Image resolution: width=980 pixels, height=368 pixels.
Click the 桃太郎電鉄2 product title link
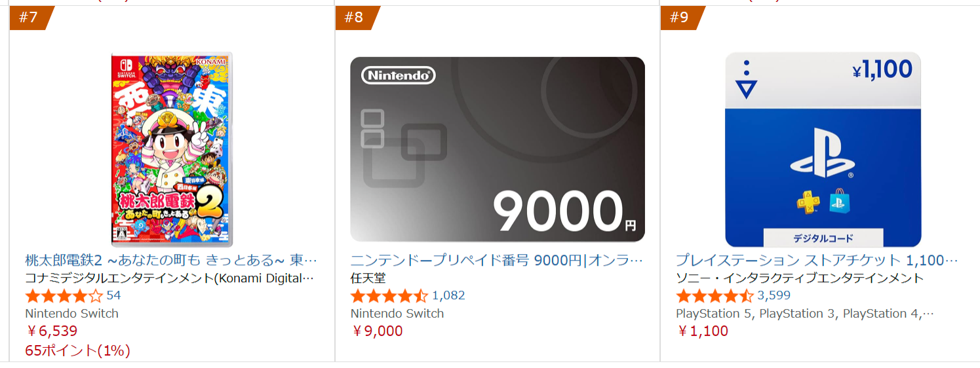pyautogui.click(x=171, y=260)
